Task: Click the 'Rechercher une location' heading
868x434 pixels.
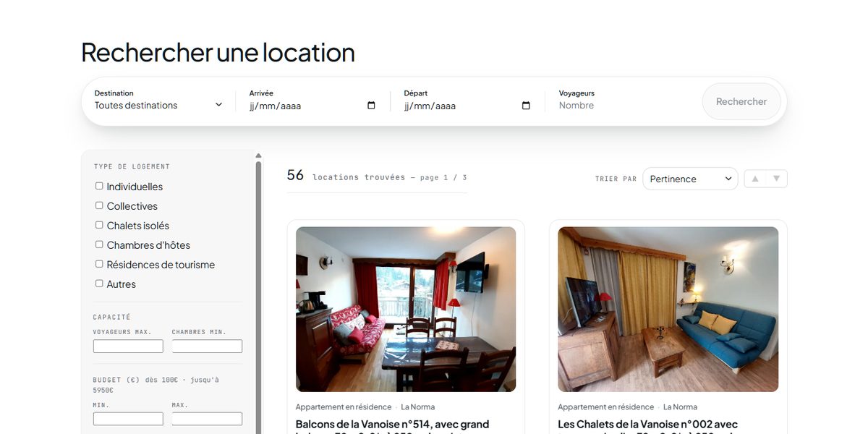Action: click(218, 53)
